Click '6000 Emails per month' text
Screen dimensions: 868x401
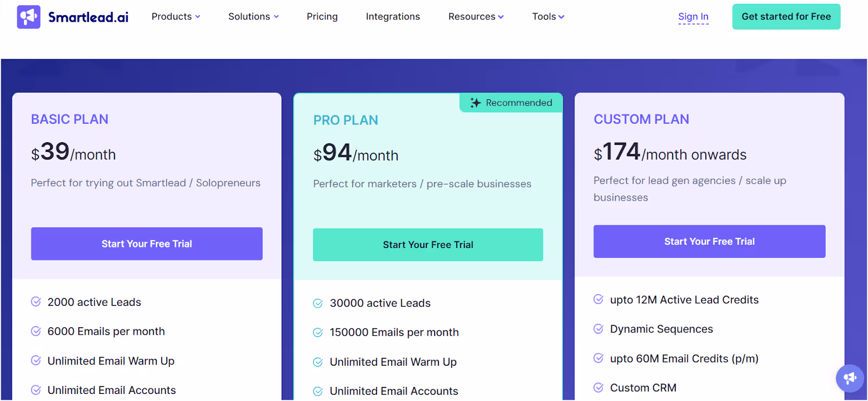click(x=106, y=332)
